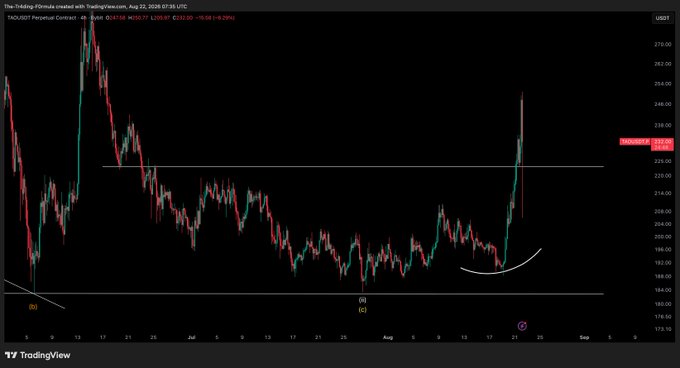Screen dimensions: 680x368
Task: Click the Bybit exchange label in the legend
Action: [97, 18]
